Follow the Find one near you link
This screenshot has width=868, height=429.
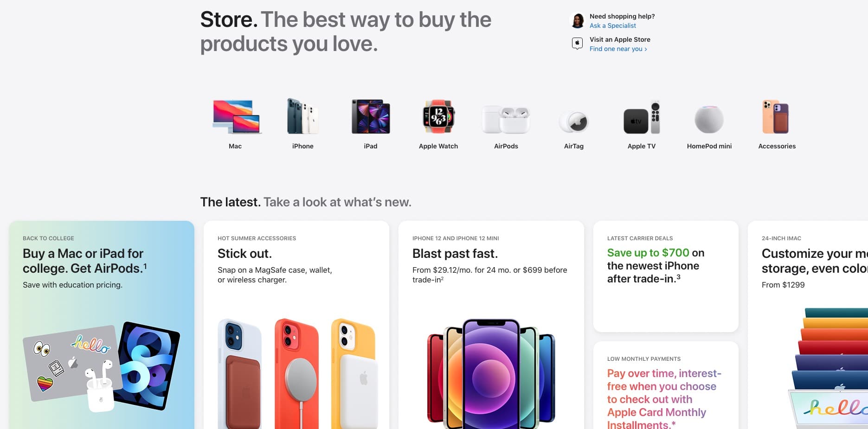pyautogui.click(x=618, y=49)
